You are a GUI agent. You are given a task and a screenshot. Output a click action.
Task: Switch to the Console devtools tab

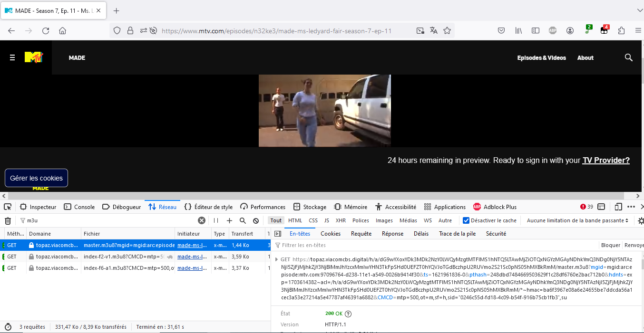(79, 207)
